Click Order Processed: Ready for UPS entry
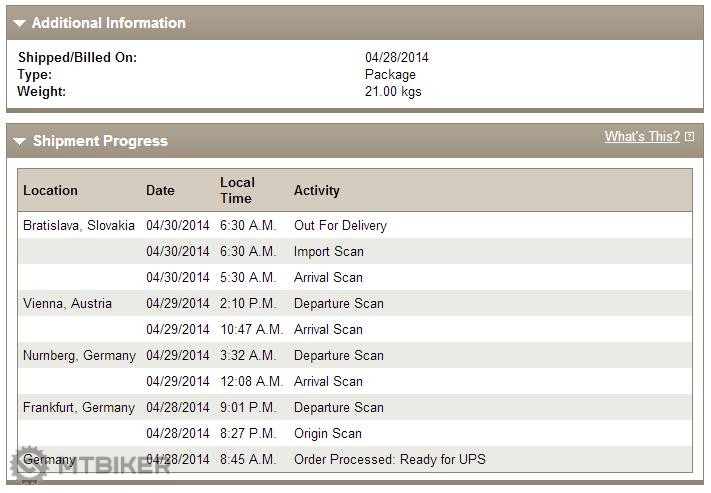 click(x=390, y=459)
